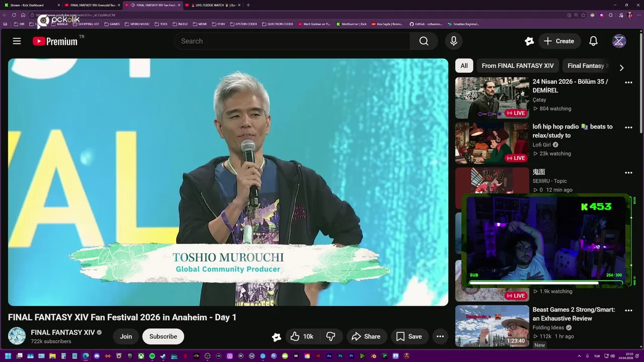Screen dimensions: 644x362
Task: Open Steam from taskbar
Action: (x=163, y=356)
